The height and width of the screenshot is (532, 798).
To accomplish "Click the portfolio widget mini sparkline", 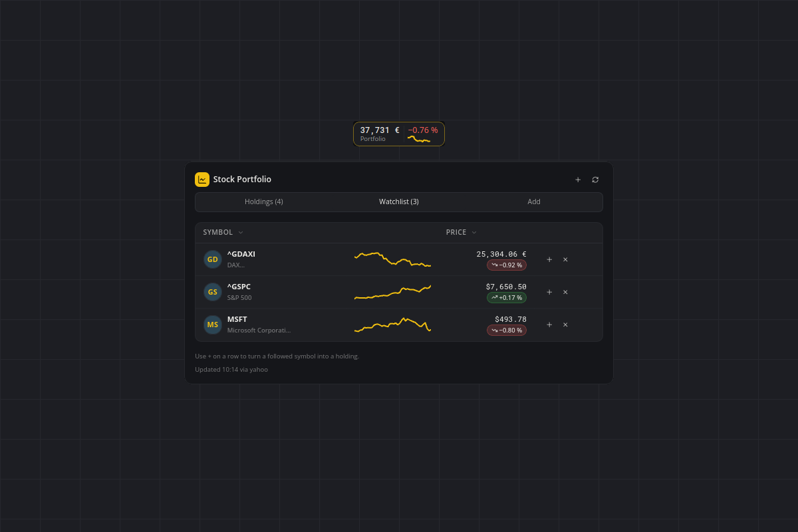I will (419, 139).
